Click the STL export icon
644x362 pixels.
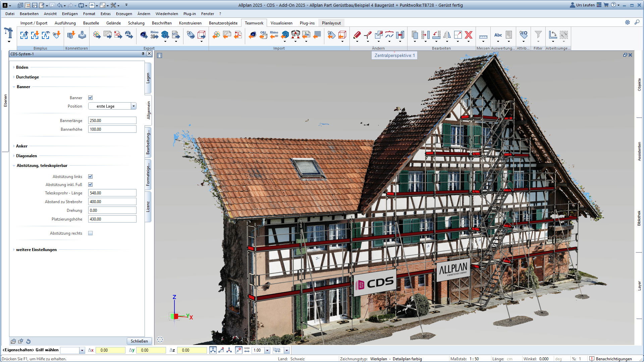click(176, 35)
